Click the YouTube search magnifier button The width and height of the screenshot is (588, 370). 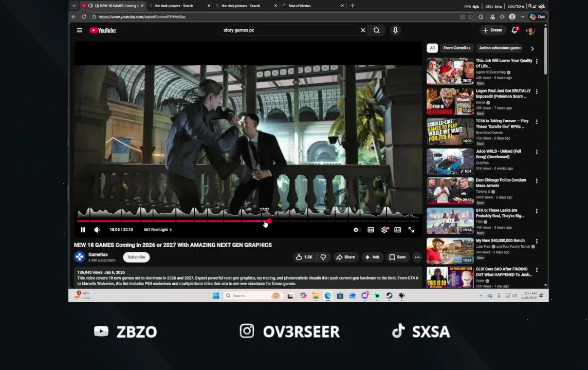click(377, 30)
